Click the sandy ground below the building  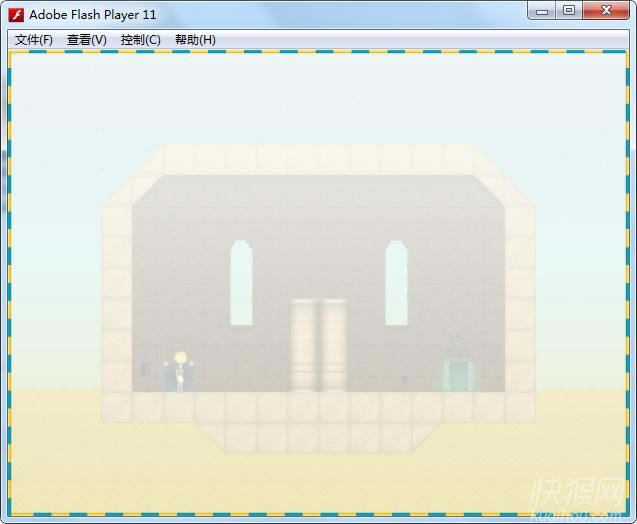point(318,480)
